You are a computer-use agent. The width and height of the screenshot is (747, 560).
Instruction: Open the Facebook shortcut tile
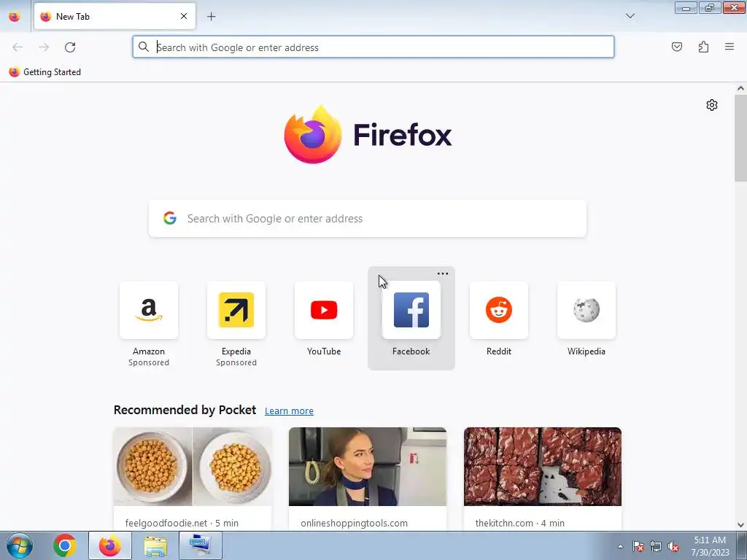point(411,319)
